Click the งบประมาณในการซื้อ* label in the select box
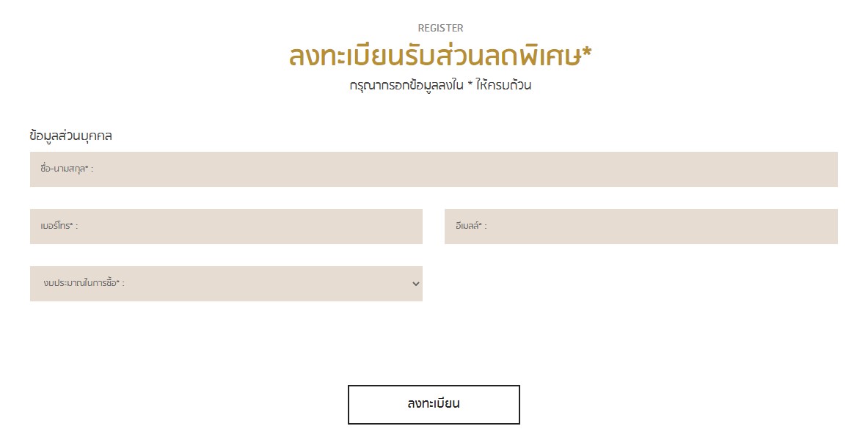The height and width of the screenshot is (437, 868). tap(84, 283)
